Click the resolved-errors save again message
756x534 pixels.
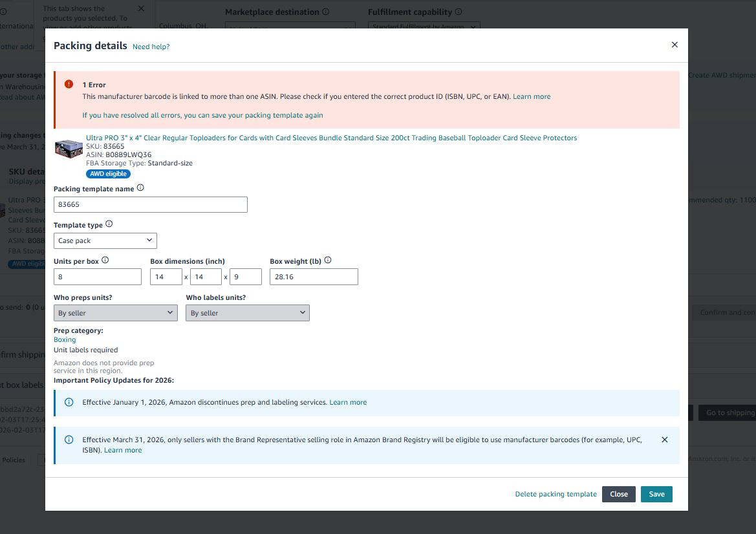(x=202, y=115)
